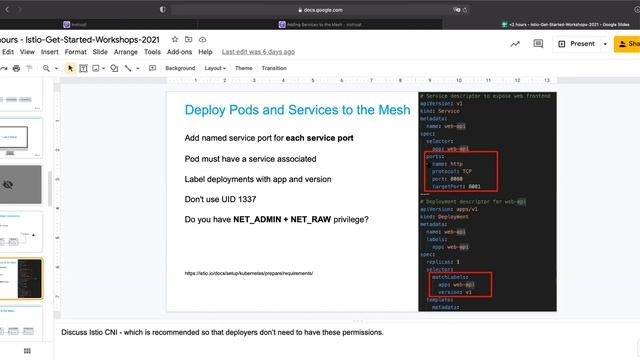Open the istio.io requirements URL on slide
Screen dimensions: 640x360
(249, 273)
